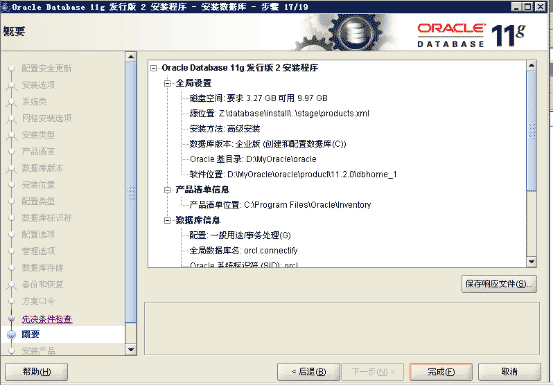Select the 磁盘空间: 要求 3.27 GB row
The image size is (553, 386).
(259, 98)
